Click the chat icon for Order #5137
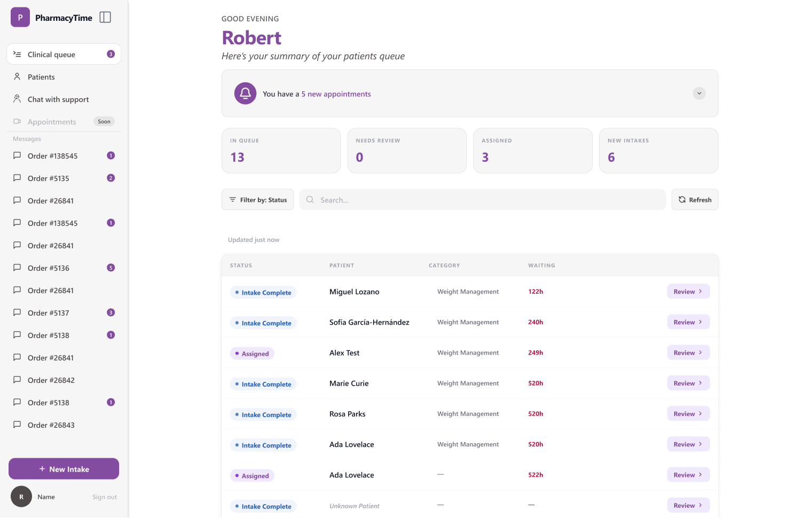The image size is (812, 518). point(17,312)
